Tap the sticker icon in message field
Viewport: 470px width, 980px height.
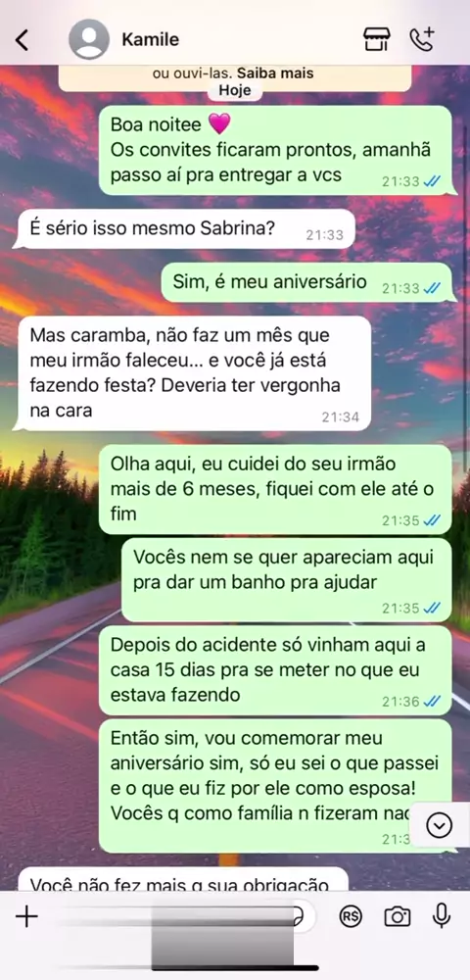[299, 917]
